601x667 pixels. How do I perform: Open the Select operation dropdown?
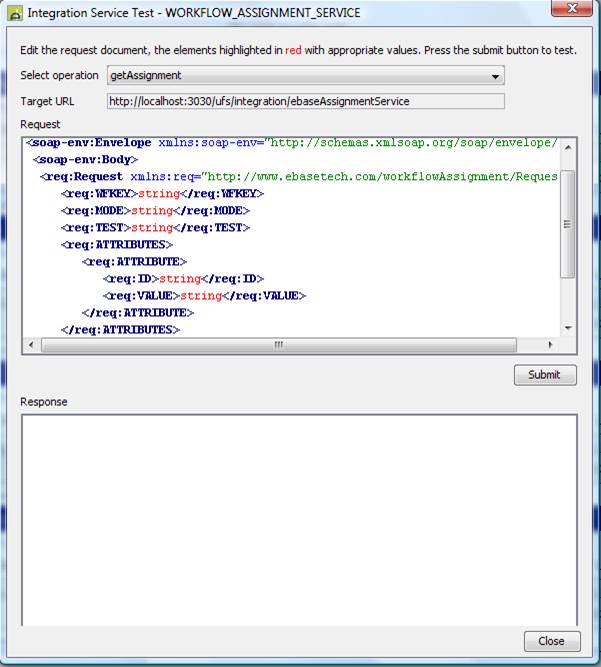[305, 75]
